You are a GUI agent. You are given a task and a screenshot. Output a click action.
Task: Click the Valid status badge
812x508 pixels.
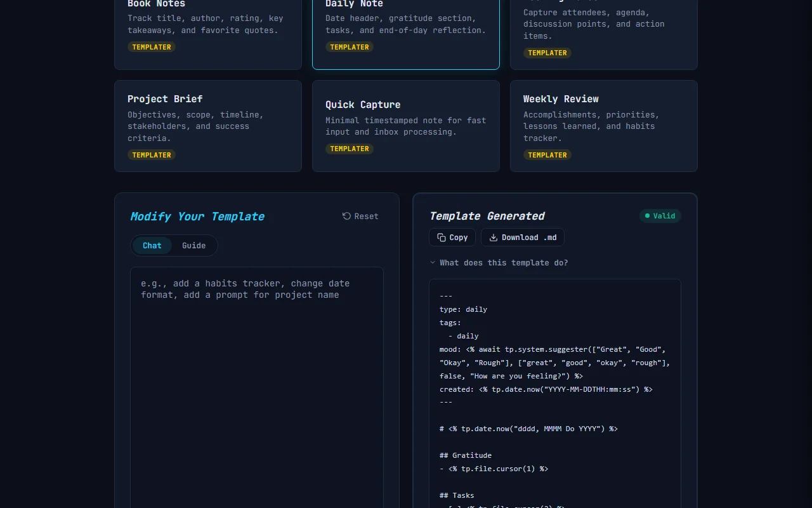tap(660, 216)
